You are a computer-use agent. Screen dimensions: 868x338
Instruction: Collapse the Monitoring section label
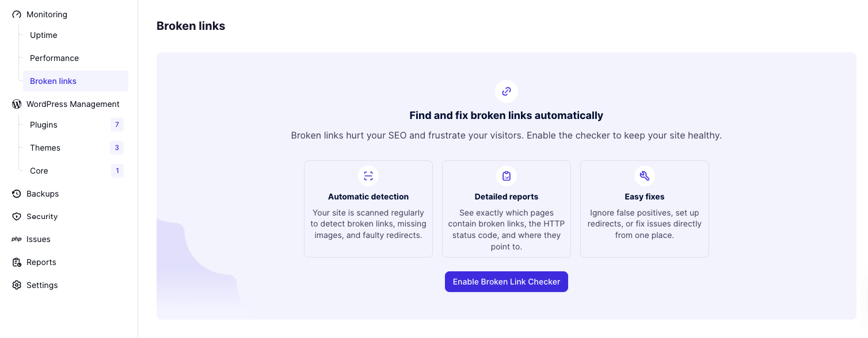click(47, 14)
